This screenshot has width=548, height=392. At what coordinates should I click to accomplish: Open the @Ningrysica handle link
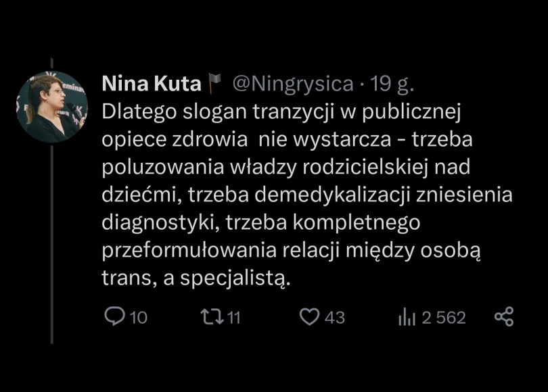tap(292, 84)
